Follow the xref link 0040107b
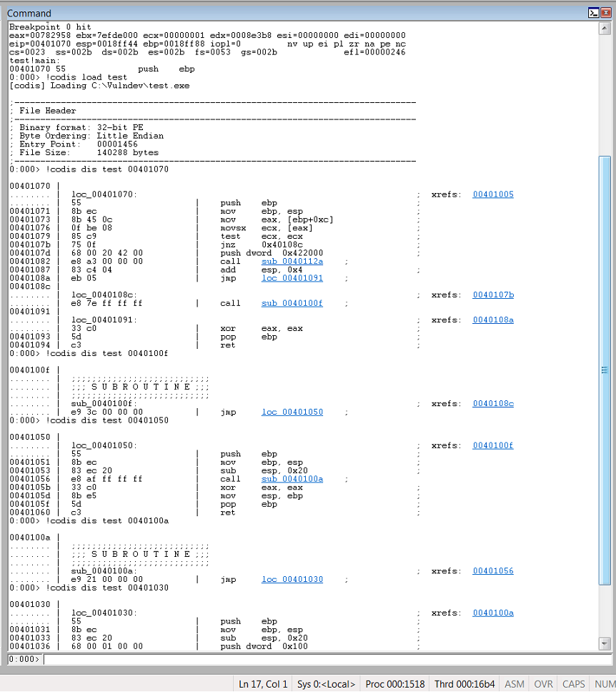The image size is (616, 692). [493, 295]
